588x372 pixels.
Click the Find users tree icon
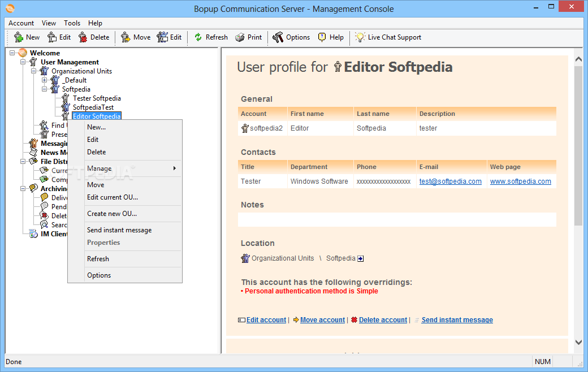(x=44, y=126)
